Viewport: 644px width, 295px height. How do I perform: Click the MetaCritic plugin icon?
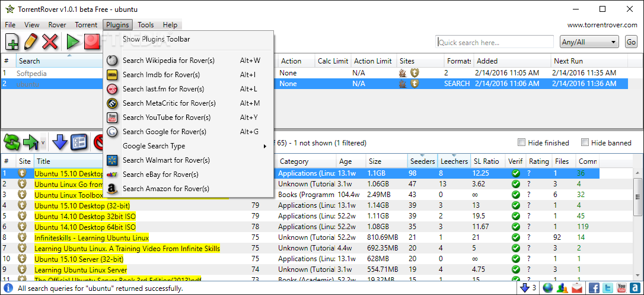[112, 103]
